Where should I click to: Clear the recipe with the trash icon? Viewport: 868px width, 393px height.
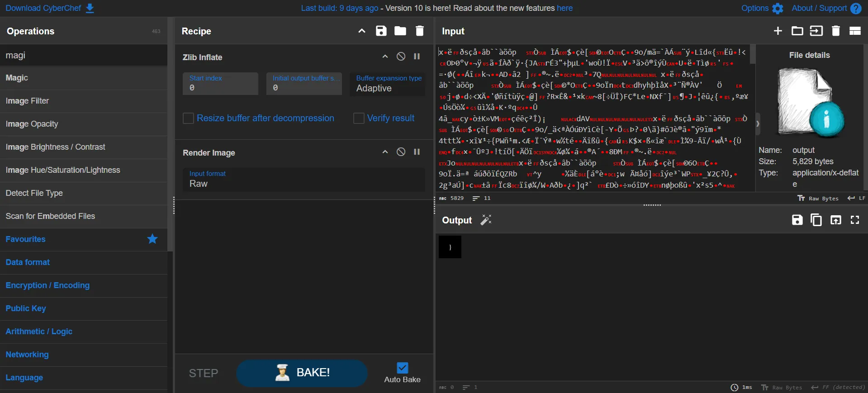(420, 31)
